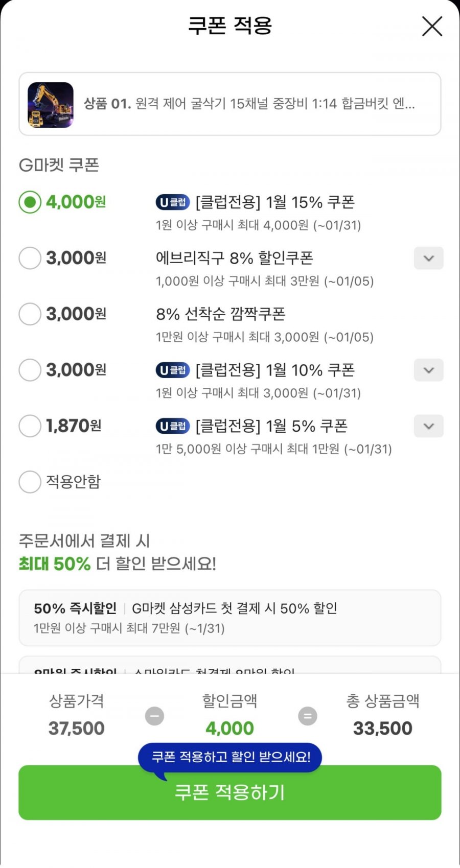Viewport: 460px width, 868px height.
Task: Select the 적용안함 radio option
Action: [30, 482]
